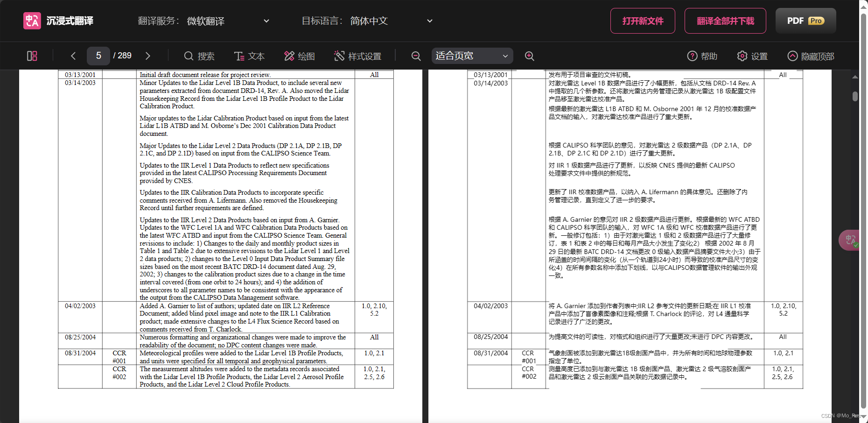The height and width of the screenshot is (423, 868).
Task: Click the 翻译服务 label
Action: click(159, 21)
